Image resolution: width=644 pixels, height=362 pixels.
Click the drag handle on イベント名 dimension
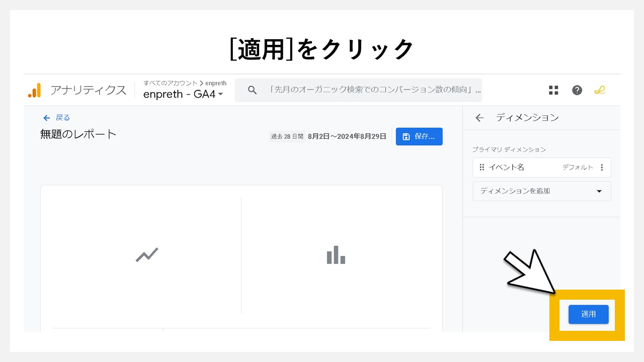[x=481, y=167]
